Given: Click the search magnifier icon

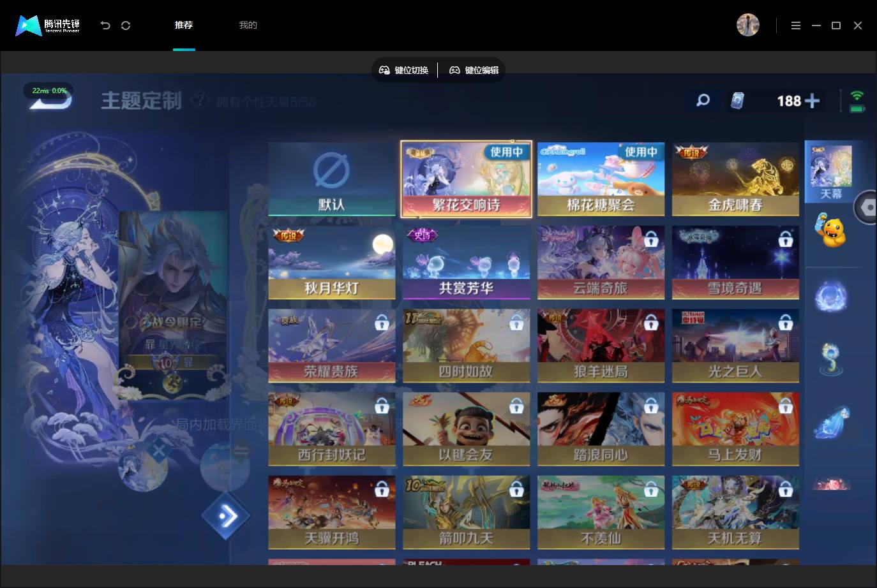Looking at the screenshot, I should click(x=703, y=101).
